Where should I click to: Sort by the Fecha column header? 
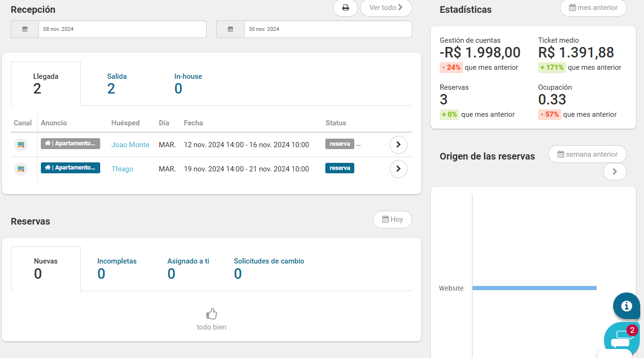coord(193,123)
